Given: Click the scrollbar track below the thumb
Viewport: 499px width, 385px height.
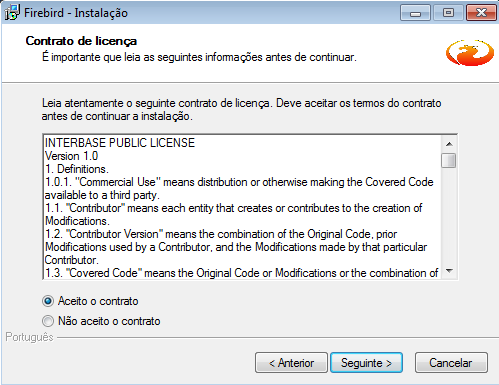Looking at the screenshot, I should [x=449, y=216].
